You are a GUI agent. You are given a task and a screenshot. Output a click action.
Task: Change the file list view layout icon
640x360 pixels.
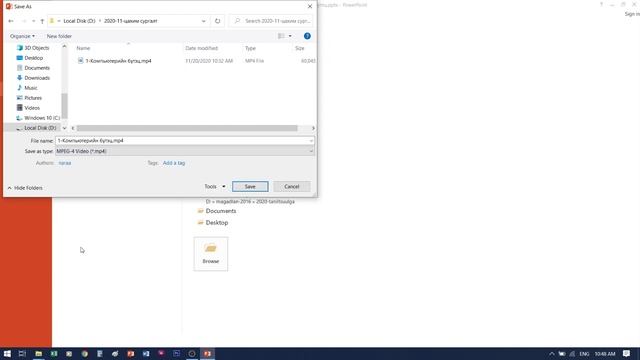[x=281, y=36]
